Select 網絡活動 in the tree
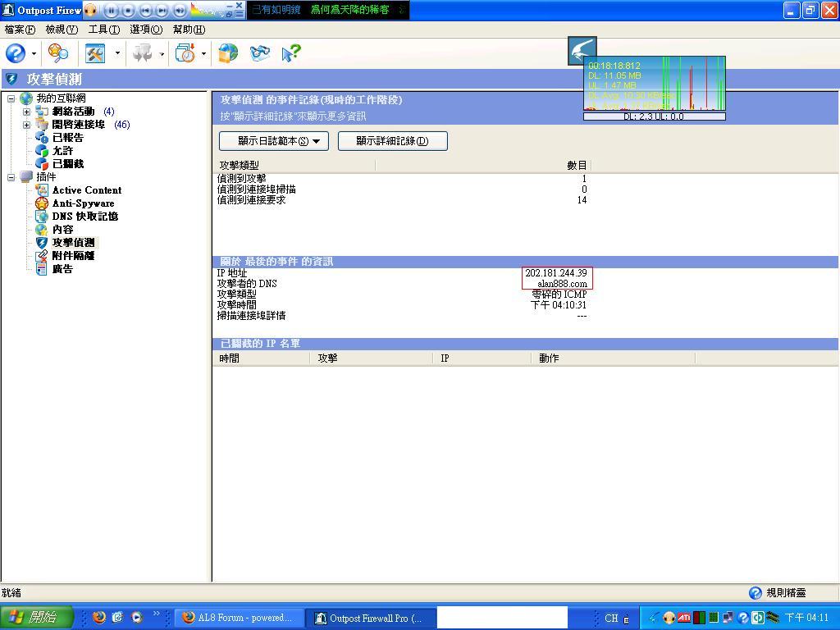The height and width of the screenshot is (630, 840). (73, 112)
